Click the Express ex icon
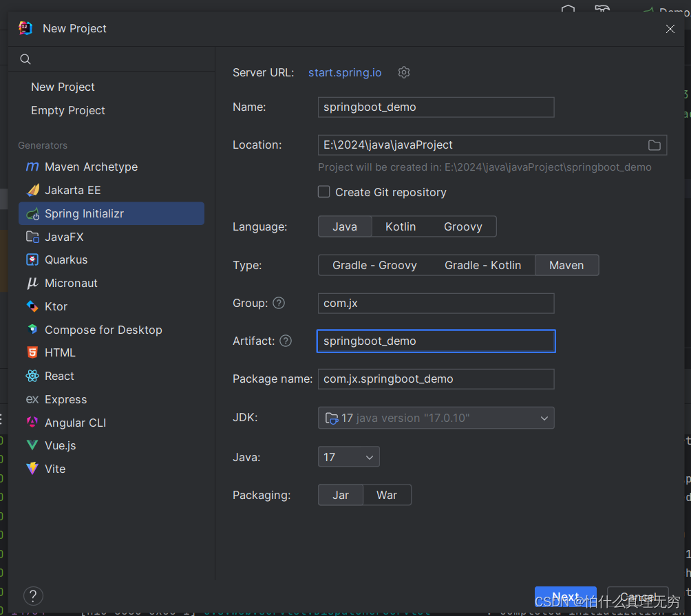The image size is (691, 616). tap(32, 399)
